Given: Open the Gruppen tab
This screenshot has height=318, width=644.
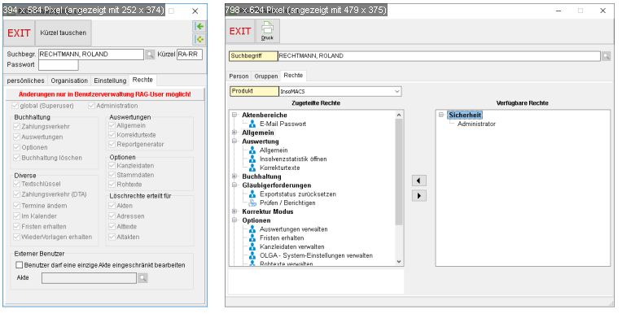Looking at the screenshot, I should [x=265, y=76].
